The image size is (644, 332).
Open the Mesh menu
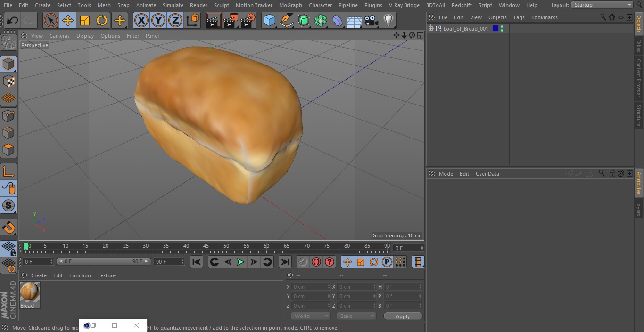(104, 5)
